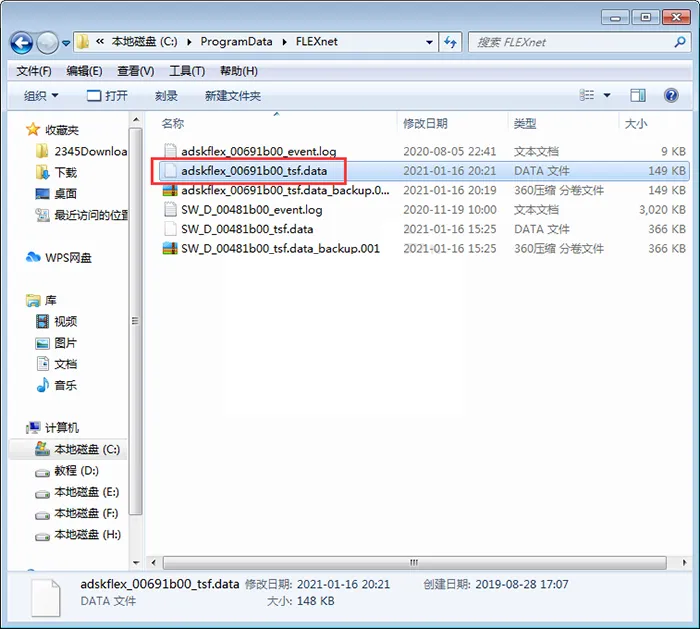Open the 查看(V) menu
The height and width of the screenshot is (629, 700).
click(135, 71)
